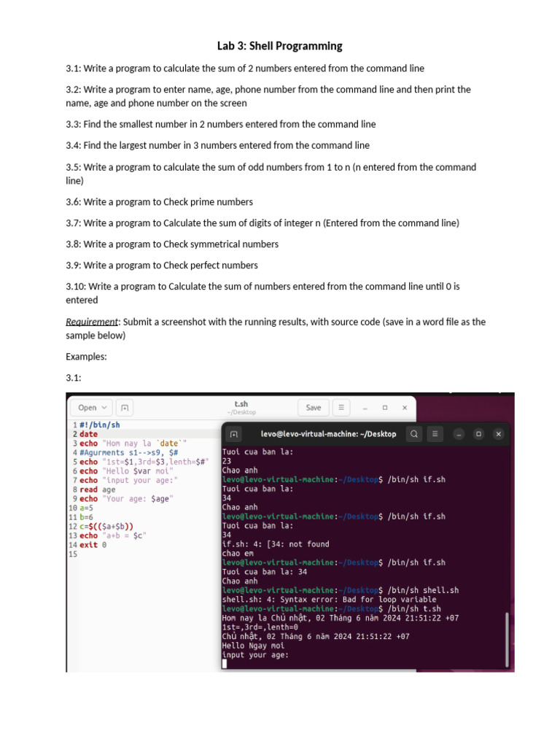This screenshot has width=560, height=747.
Task: Click the 'Syntax error: Bad for loop variable' line
Action: click(329, 600)
